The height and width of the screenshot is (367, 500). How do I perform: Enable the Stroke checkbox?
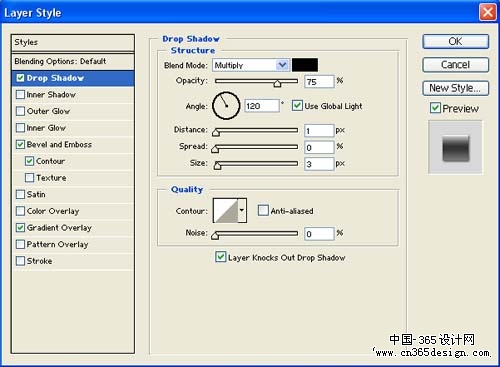coord(20,261)
